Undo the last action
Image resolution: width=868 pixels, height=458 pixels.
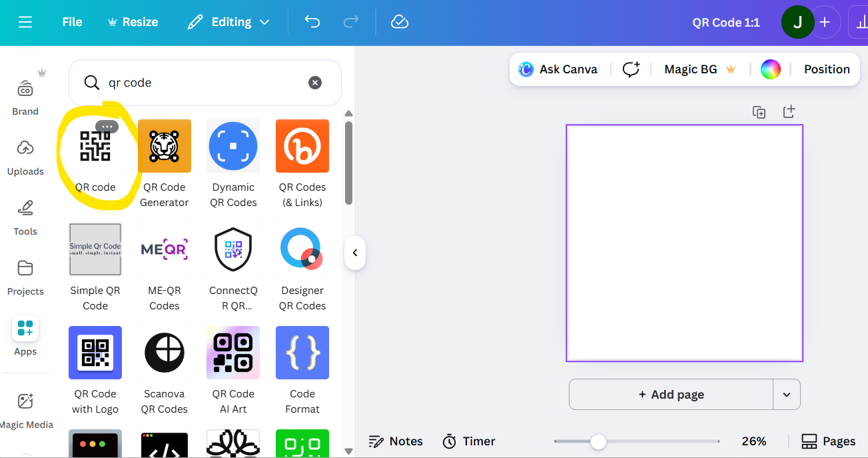312,21
